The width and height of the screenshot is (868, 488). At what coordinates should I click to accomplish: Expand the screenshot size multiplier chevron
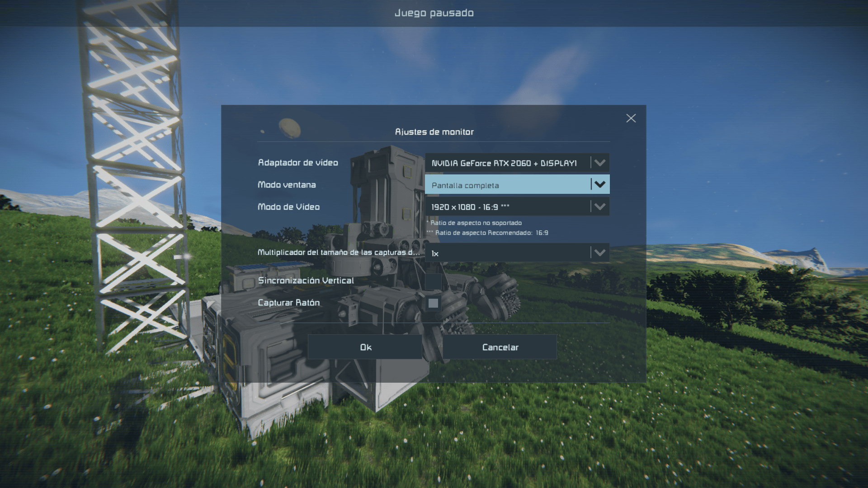(600, 253)
